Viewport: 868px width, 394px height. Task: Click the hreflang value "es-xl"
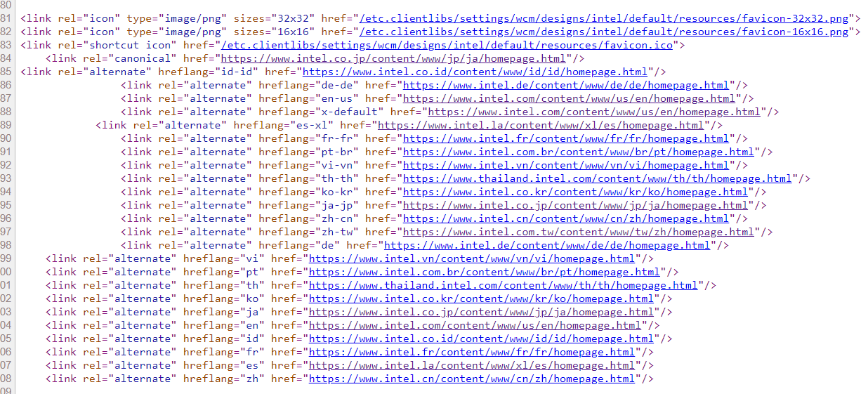[312, 125]
